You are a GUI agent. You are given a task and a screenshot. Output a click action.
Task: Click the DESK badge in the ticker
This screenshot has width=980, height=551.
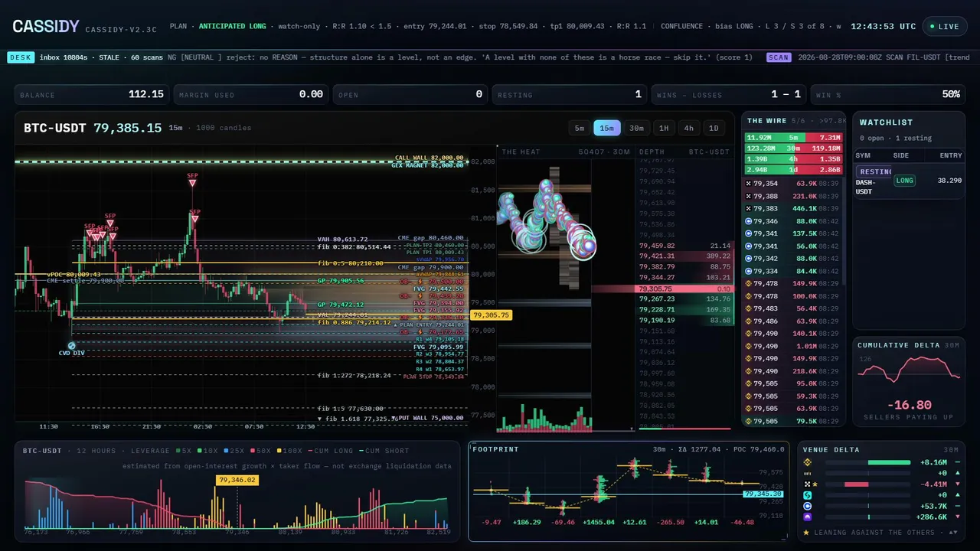pos(20,57)
